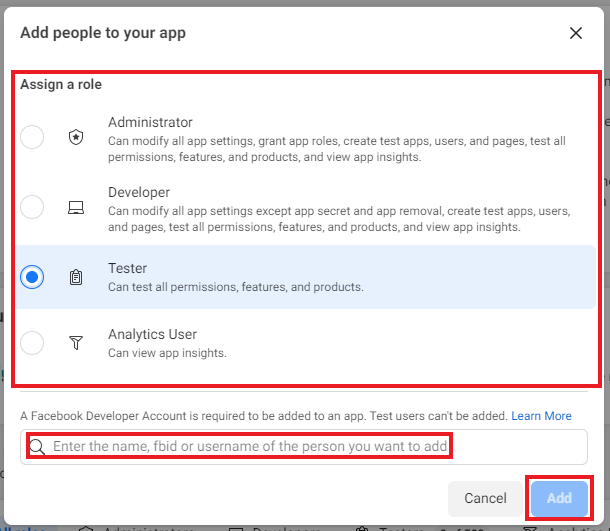Click the shield icon beside Administrator
This screenshot has height=531, width=610.
pyautogui.click(x=76, y=138)
